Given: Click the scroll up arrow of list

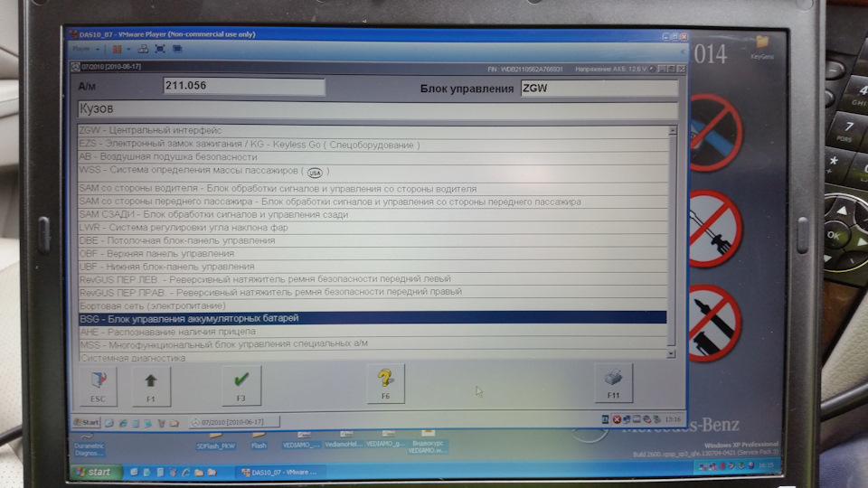Looking at the screenshot, I should (672, 130).
